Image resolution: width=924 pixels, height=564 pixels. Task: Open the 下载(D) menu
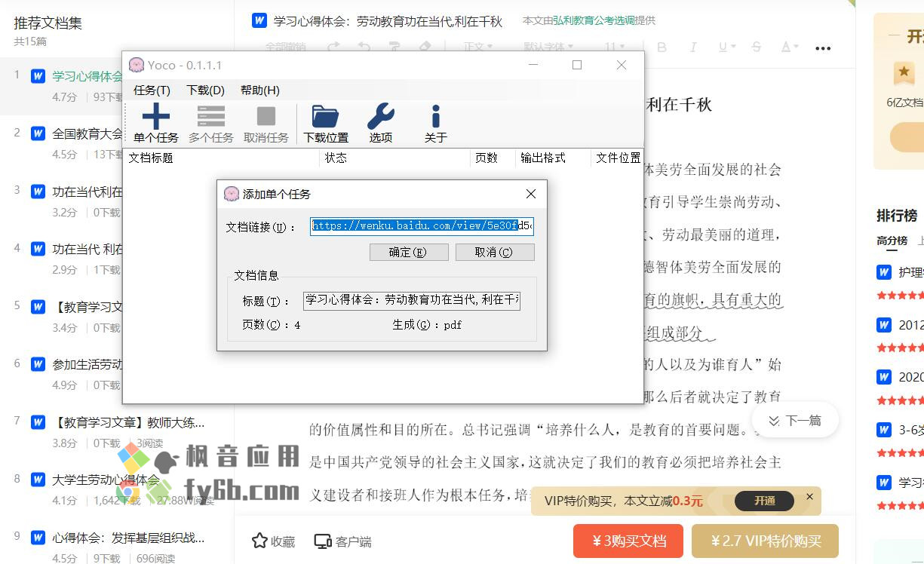[x=205, y=90]
